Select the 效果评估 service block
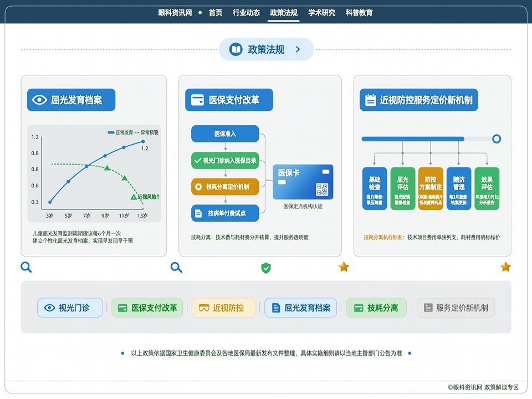The width and height of the screenshot is (532, 399). click(487, 188)
